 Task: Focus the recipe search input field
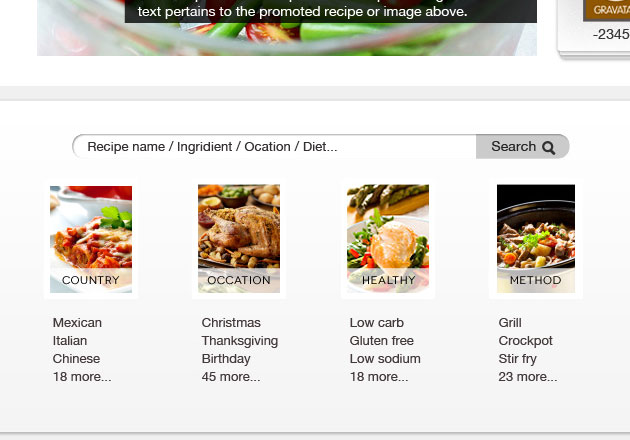pyautogui.click(x=274, y=147)
